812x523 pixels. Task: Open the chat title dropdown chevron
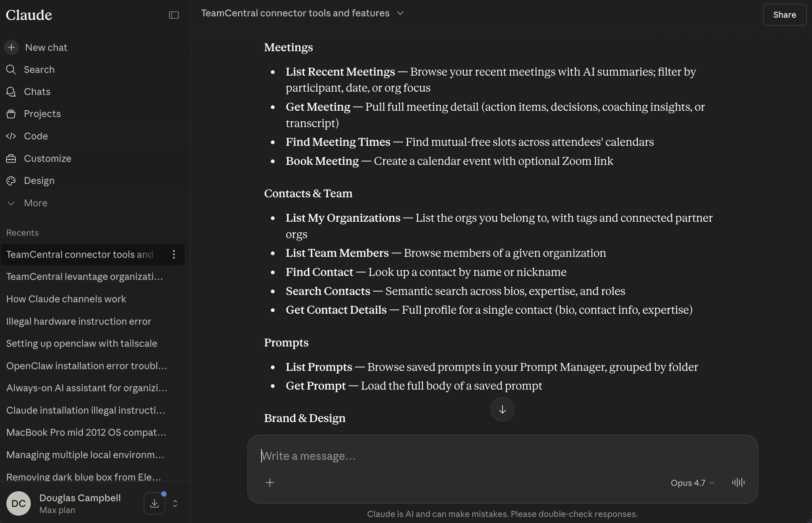pyautogui.click(x=400, y=13)
